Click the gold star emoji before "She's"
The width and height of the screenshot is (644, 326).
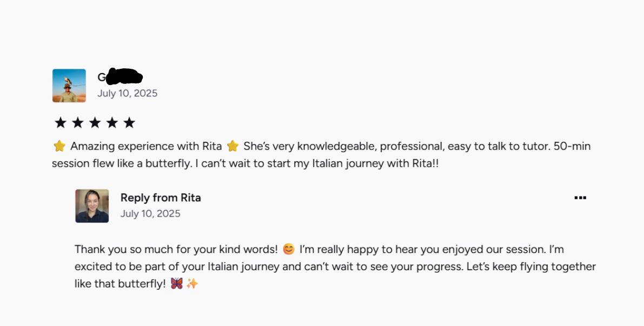(x=233, y=146)
